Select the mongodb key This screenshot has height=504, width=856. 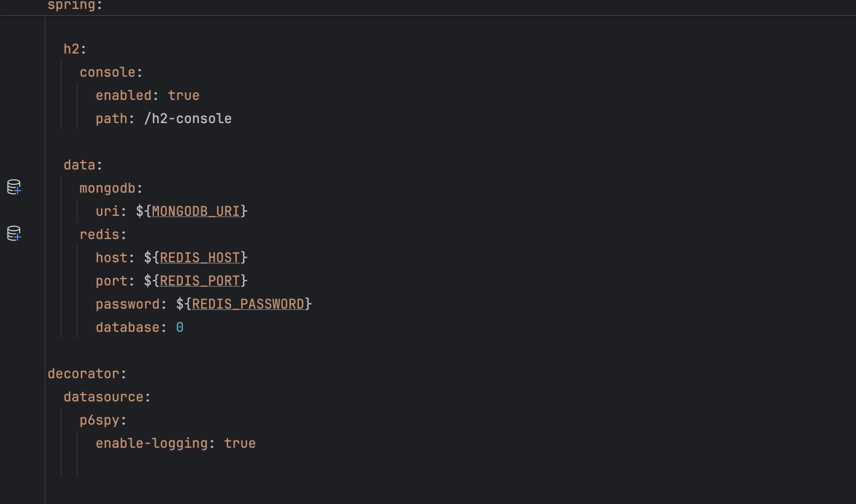click(108, 188)
